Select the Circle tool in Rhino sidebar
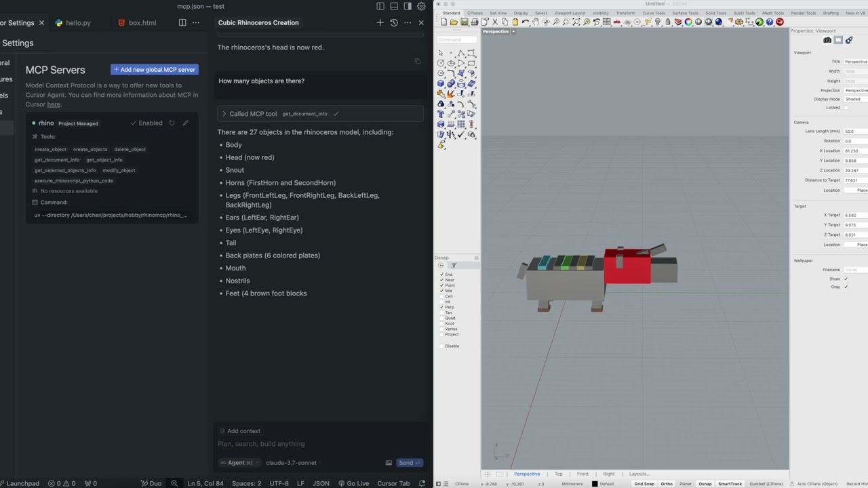The image size is (868, 488). [441, 63]
